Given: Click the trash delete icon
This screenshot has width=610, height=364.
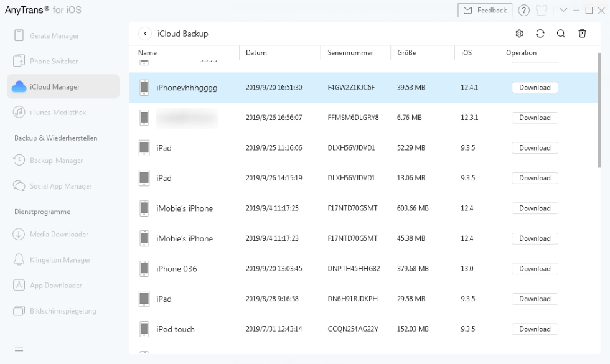Looking at the screenshot, I should (582, 34).
